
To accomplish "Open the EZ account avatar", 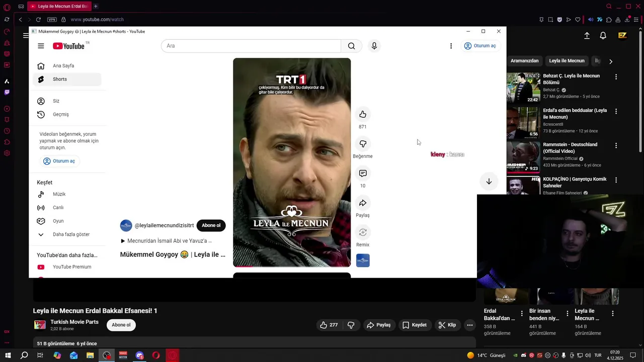I will (622, 36).
